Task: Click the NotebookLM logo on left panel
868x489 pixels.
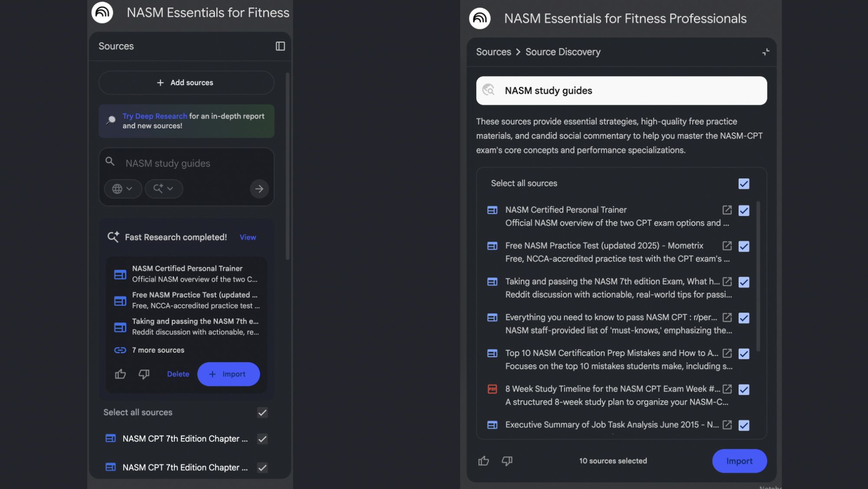Action: [102, 12]
